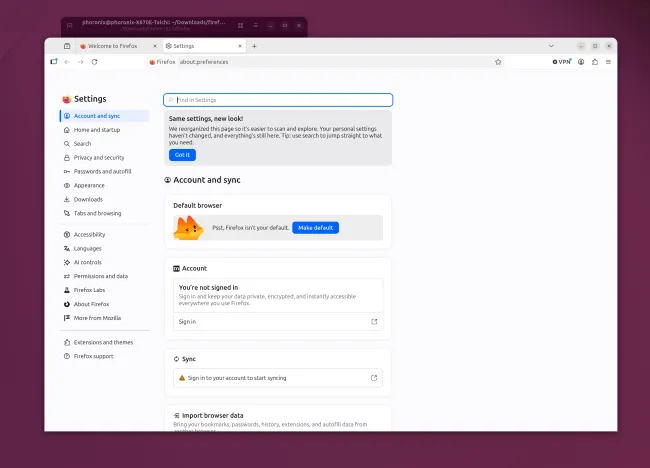Open the account icon in the toolbar

(x=581, y=62)
